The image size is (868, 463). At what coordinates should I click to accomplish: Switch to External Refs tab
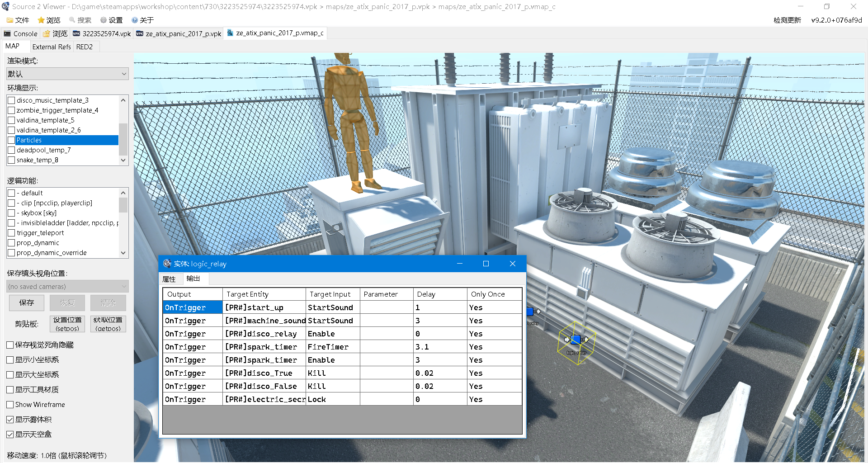pyautogui.click(x=52, y=47)
